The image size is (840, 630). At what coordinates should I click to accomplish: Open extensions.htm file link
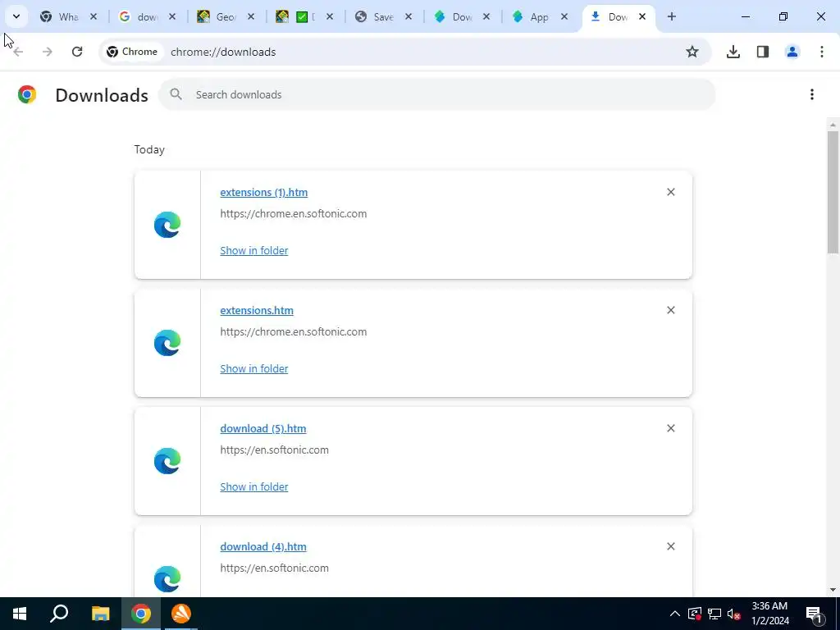click(x=257, y=310)
